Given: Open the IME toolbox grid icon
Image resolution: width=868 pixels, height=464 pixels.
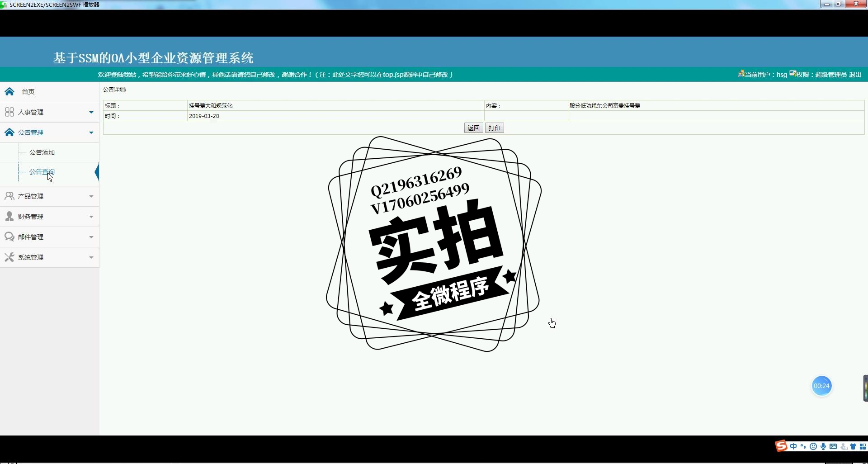Looking at the screenshot, I should 863,446.
